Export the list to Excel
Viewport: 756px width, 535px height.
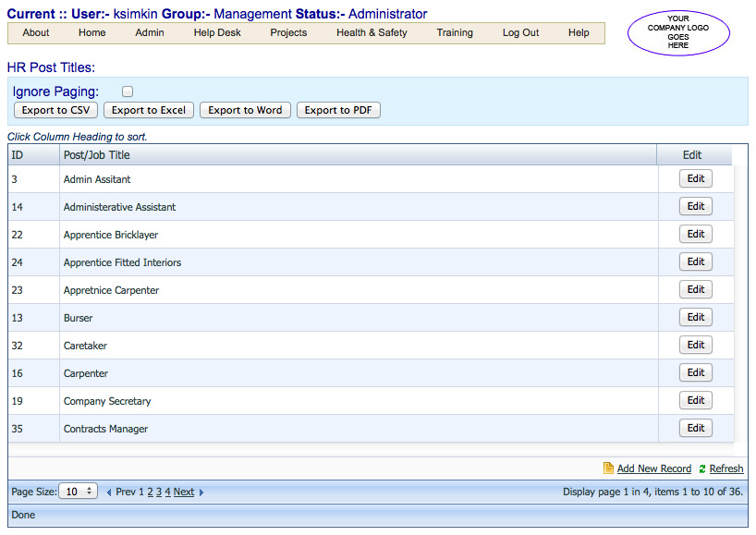click(x=148, y=110)
